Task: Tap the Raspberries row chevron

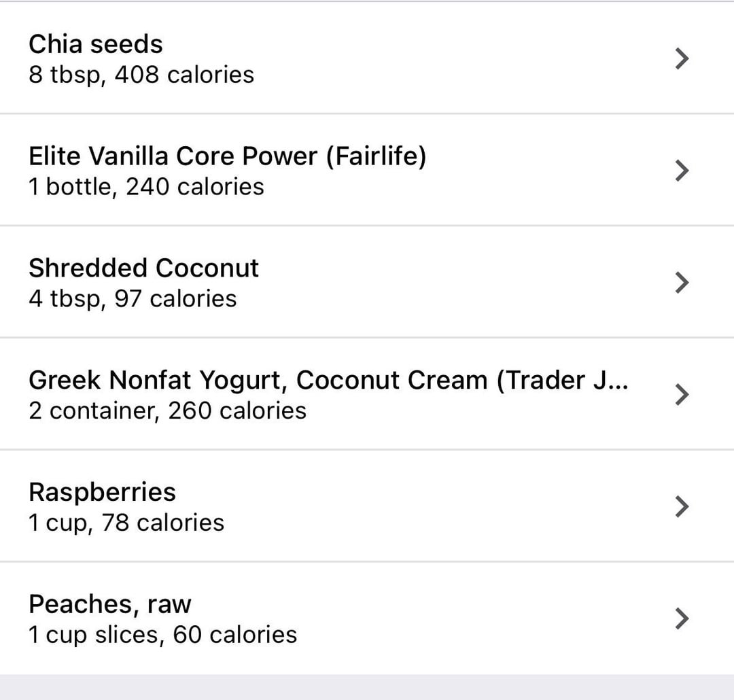Action: [x=682, y=506]
